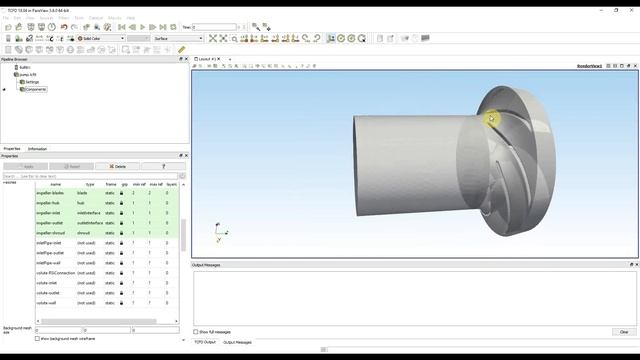Toggle animation loop
Image resolution: width=640 pixels, height=360 pixels.
(173, 27)
